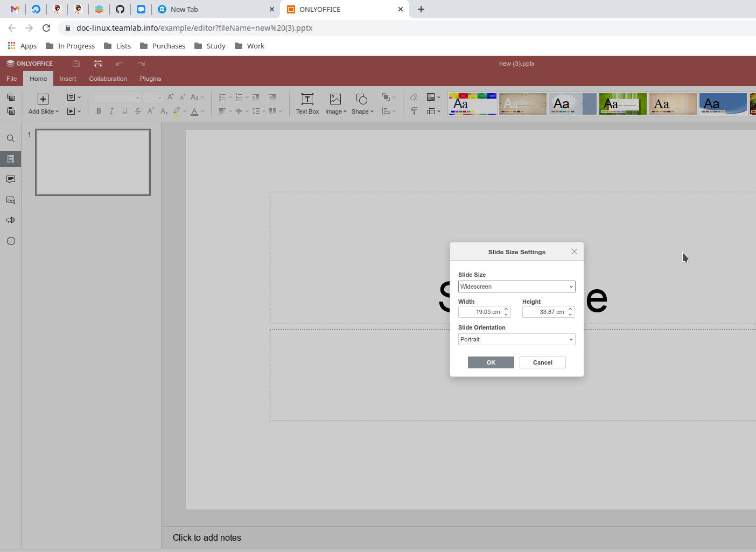Open the Slide Size dropdown showing Widescreen

point(516,286)
